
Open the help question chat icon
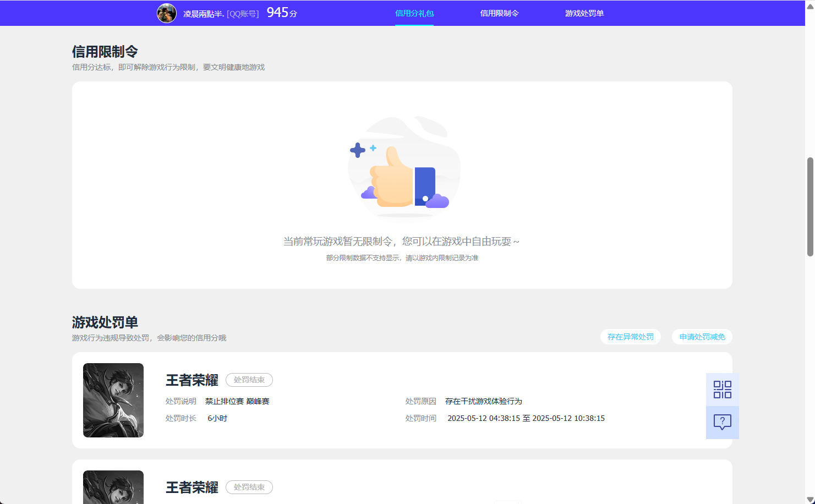(722, 423)
